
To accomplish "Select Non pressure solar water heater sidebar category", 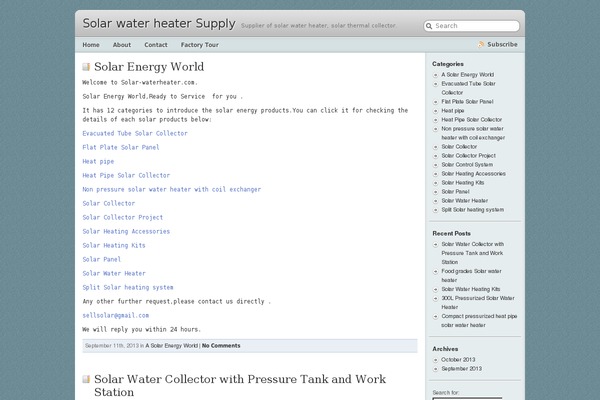I will click(x=473, y=133).
